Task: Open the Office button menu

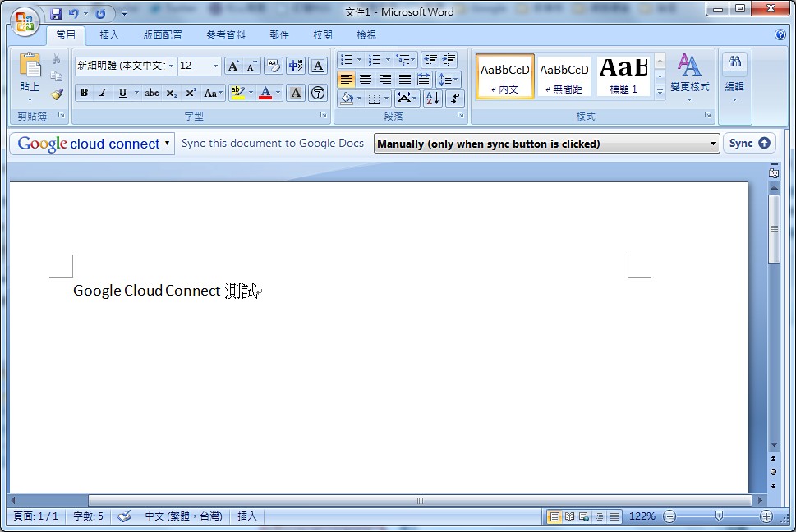Action: coord(25,22)
